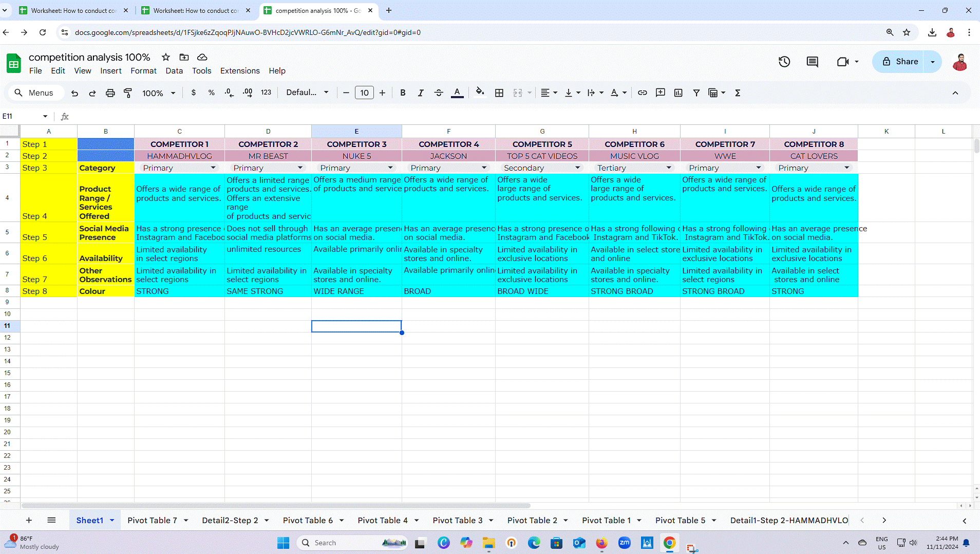The height and width of the screenshot is (554, 980).
Task: Open the fill color picker
Action: coord(480,93)
